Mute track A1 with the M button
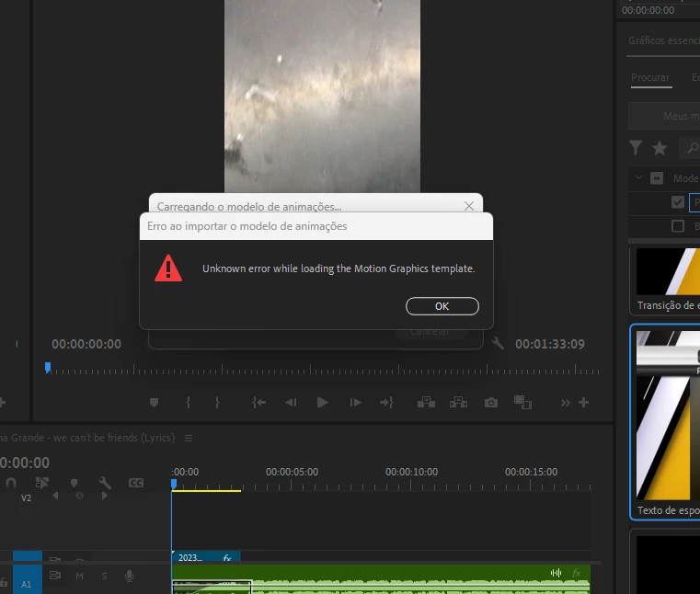 [x=79, y=577]
